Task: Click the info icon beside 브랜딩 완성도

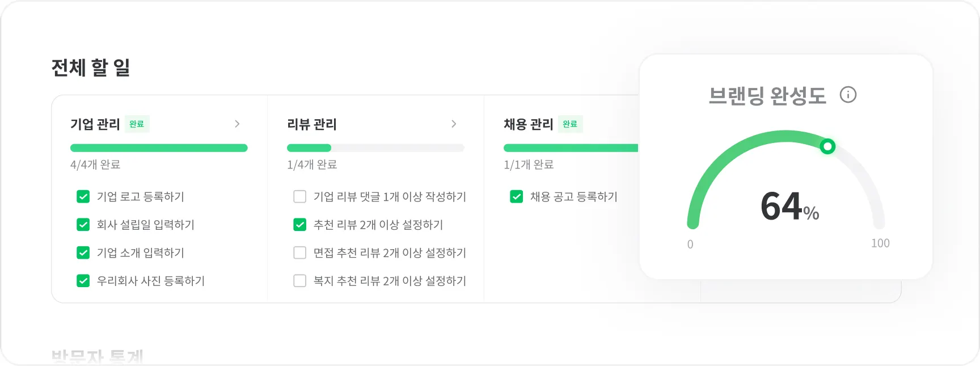Action: point(848,95)
